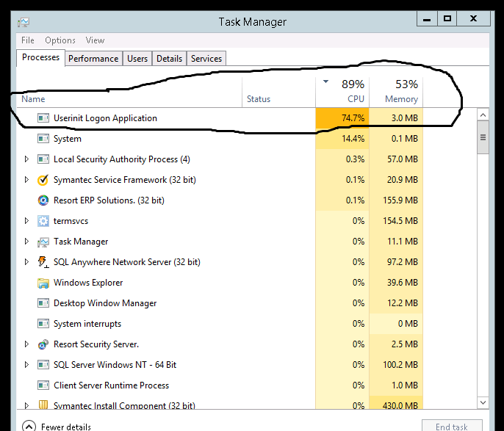504x431 pixels.
Task: Click the Task Manager title bar icon
Action: [24, 22]
